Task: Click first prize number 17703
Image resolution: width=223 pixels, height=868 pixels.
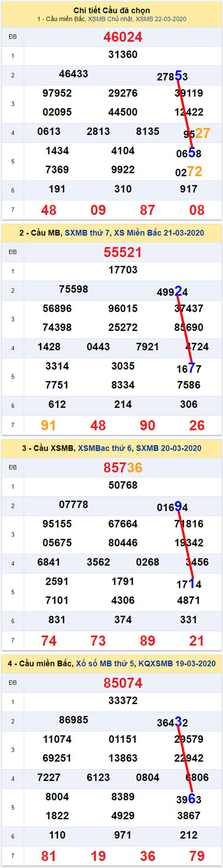Action: [x=123, y=270]
